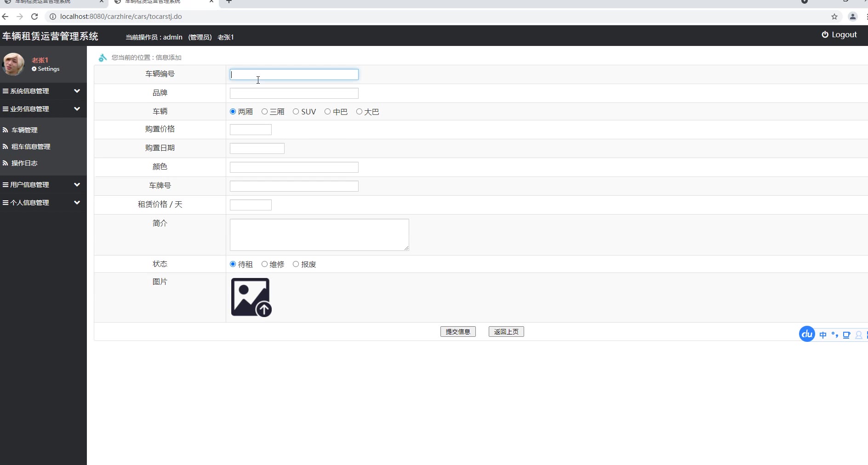Select the 三厢 vehicle type
This screenshot has width=868, height=465.
(x=264, y=112)
